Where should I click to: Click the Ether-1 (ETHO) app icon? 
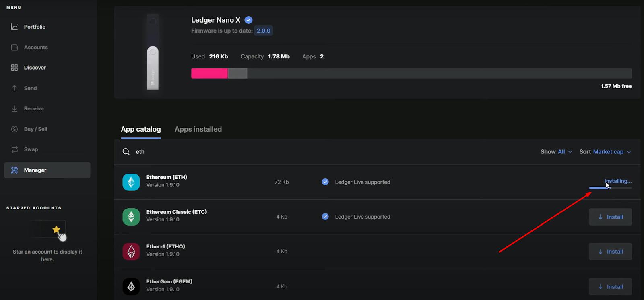coord(131,252)
